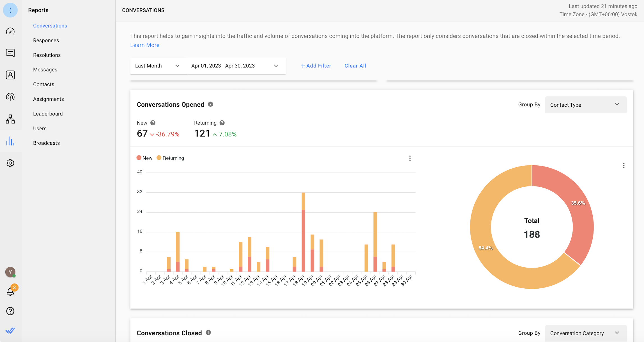Toggle the New series in chart legend

tap(144, 158)
